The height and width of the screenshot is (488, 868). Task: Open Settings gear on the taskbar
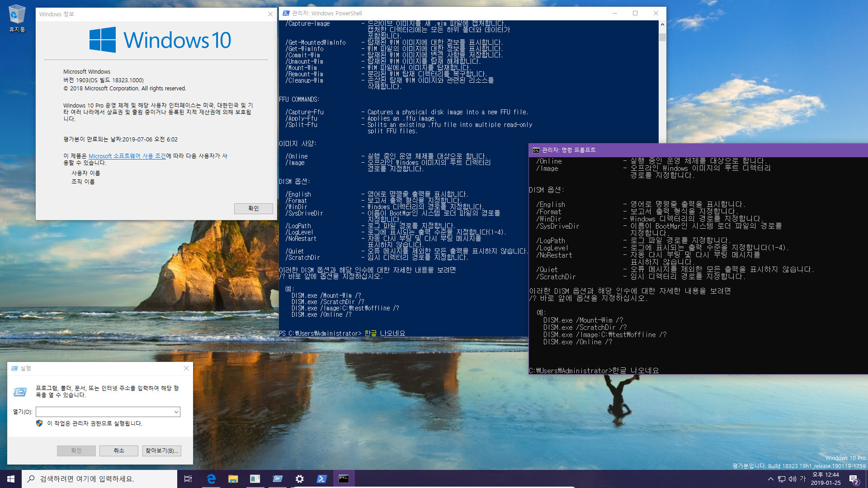point(299,479)
